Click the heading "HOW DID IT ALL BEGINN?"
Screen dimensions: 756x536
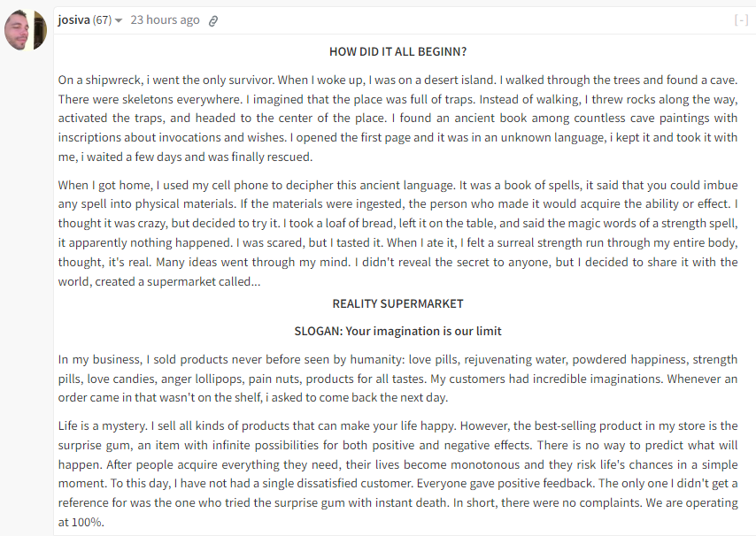[x=397, y=51]
